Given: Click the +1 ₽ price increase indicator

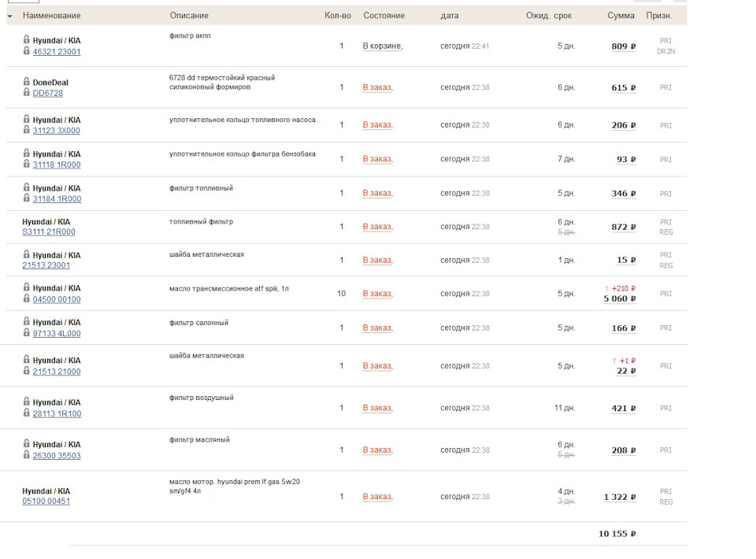Looking at the screenshot, I should pos(624,361).
